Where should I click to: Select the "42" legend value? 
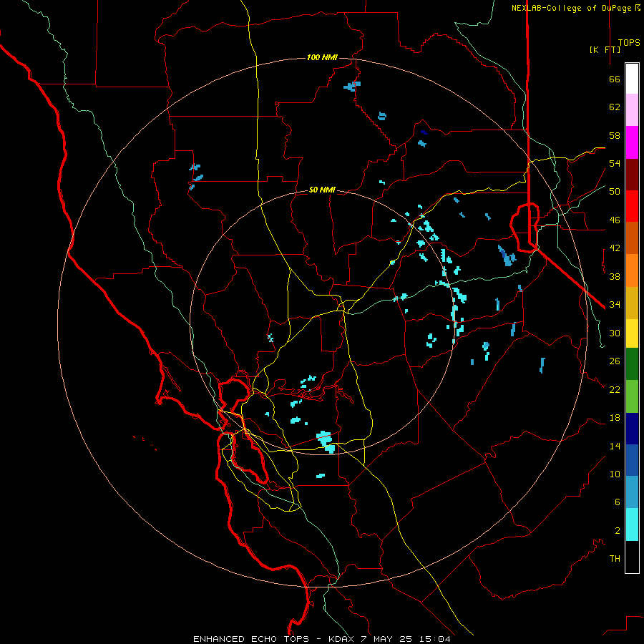[615, 248]
